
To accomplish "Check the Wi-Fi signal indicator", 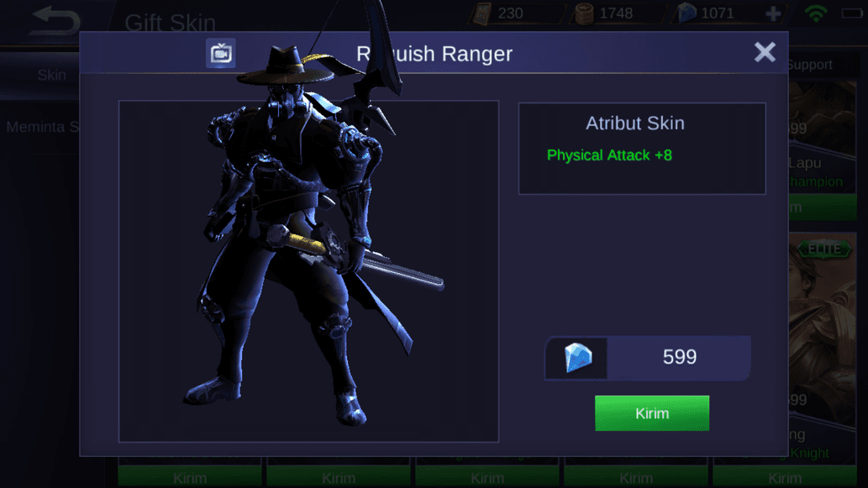I will pyautogui.click(x=816, y=13).
